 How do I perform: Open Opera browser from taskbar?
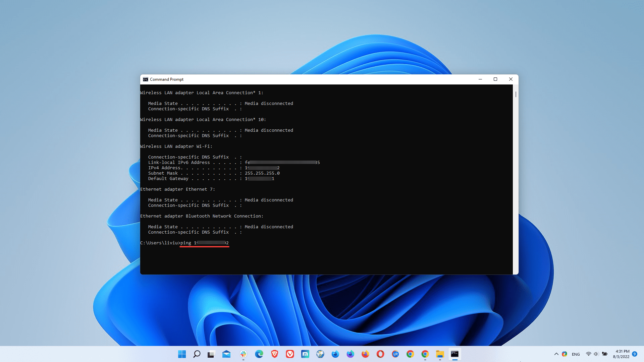(x=380, y=354)
